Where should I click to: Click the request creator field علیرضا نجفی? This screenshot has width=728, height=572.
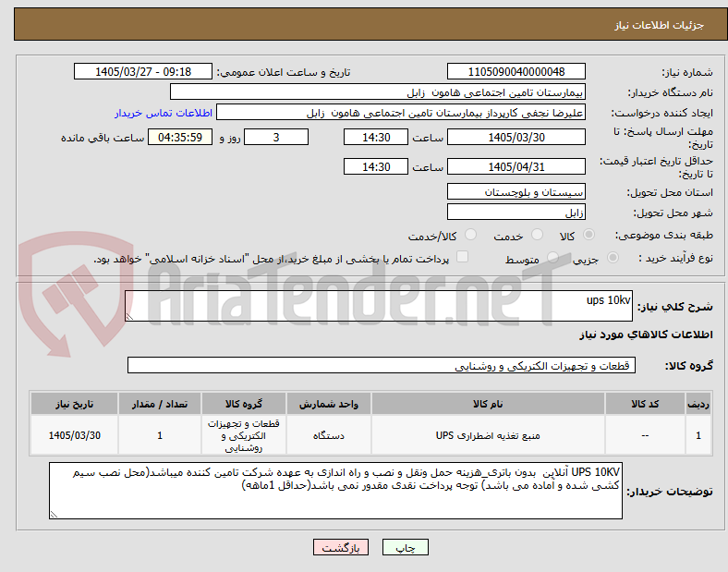401,113
